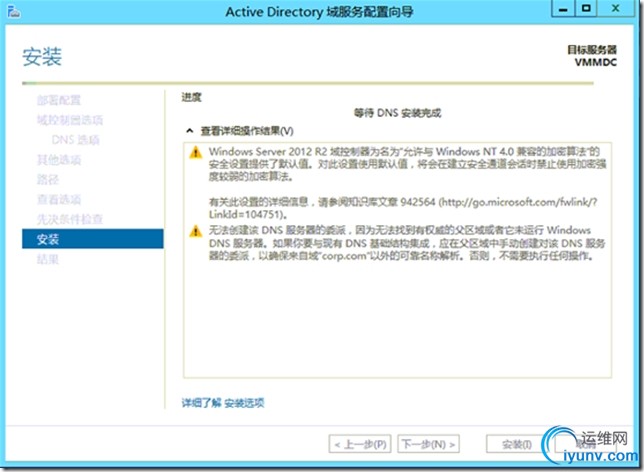Collapse the 查看详细操作结果(V) section
The image size is (644, 472).
click(x=189, y=131)
